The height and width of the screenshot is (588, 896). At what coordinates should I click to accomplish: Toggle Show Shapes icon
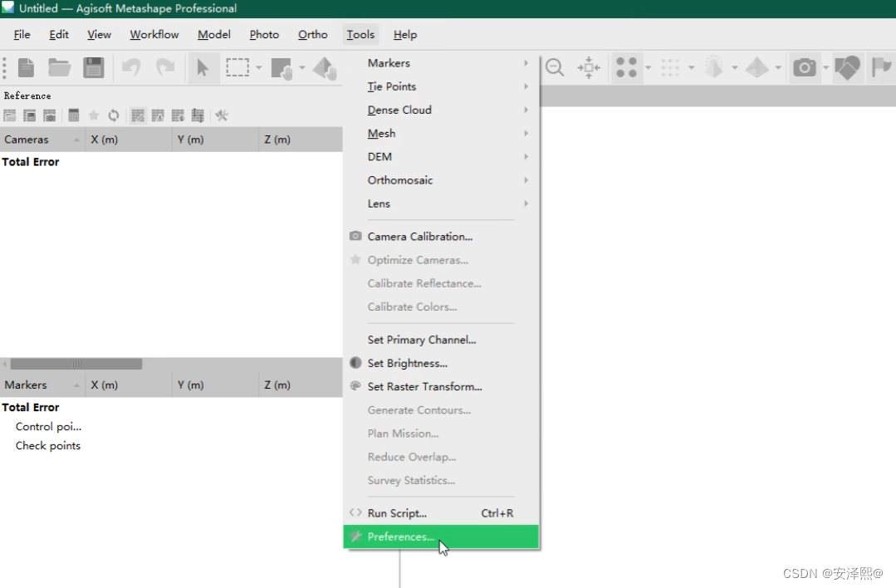tap(848, 67)
